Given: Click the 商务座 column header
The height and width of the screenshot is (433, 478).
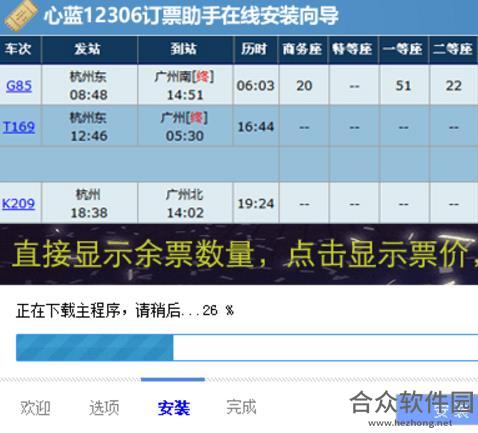Looking at the screenshot, I should pos(303,49).
